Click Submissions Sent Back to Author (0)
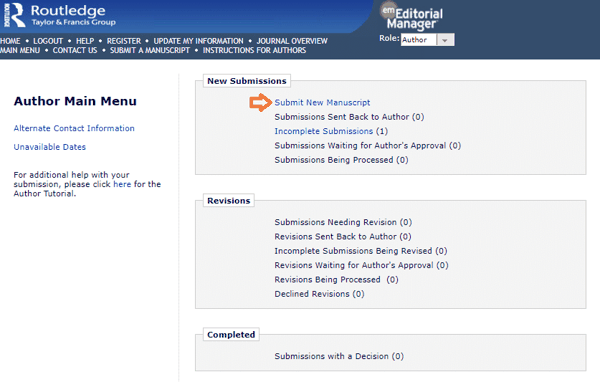 click(349, 117)
